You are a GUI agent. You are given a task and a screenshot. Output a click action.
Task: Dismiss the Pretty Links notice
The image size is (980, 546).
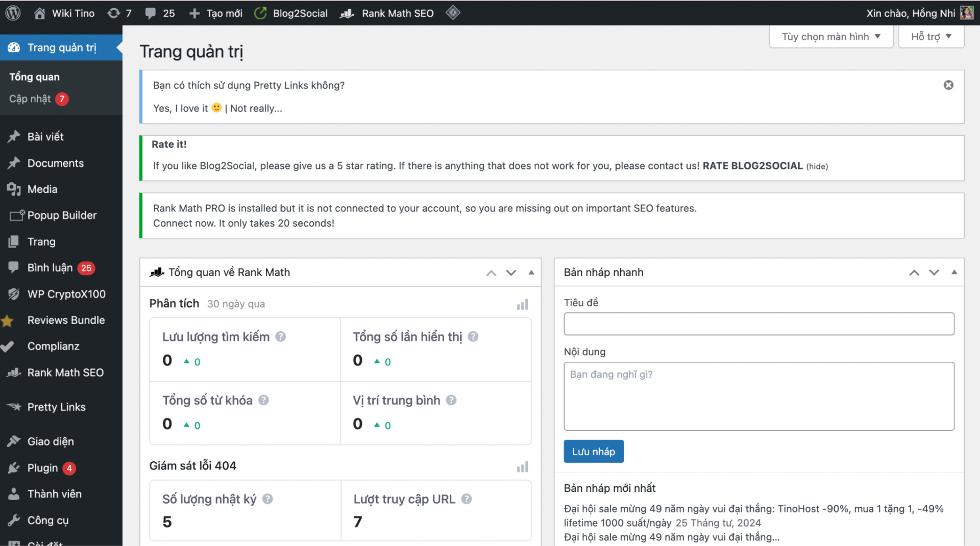(948, 85)
